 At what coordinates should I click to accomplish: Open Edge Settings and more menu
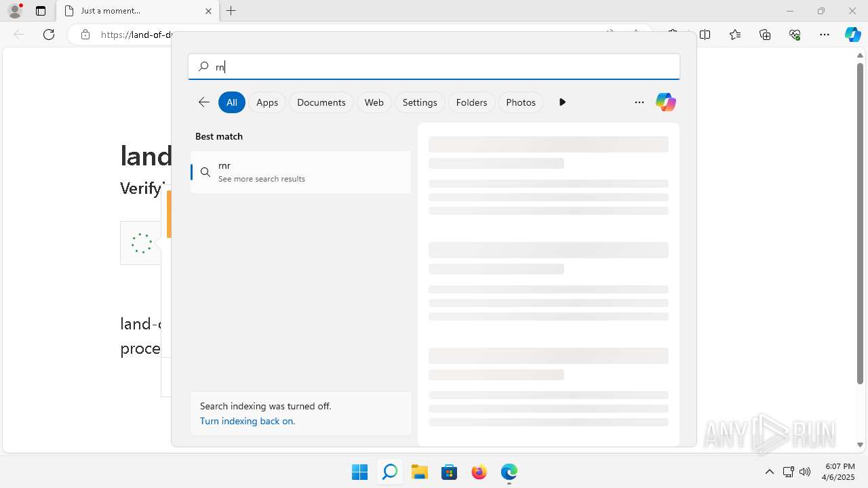825,35
